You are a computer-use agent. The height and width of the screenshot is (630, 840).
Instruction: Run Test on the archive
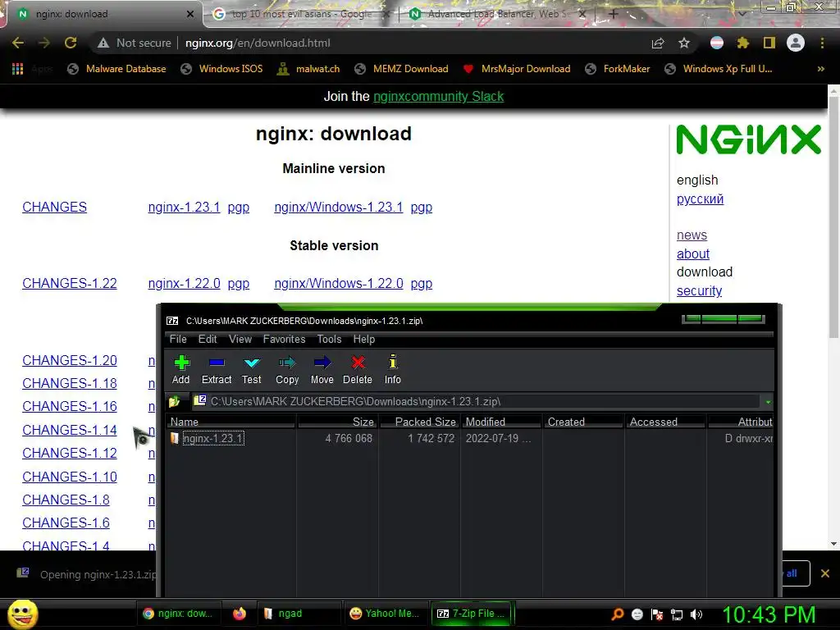(x=251, y=369)
